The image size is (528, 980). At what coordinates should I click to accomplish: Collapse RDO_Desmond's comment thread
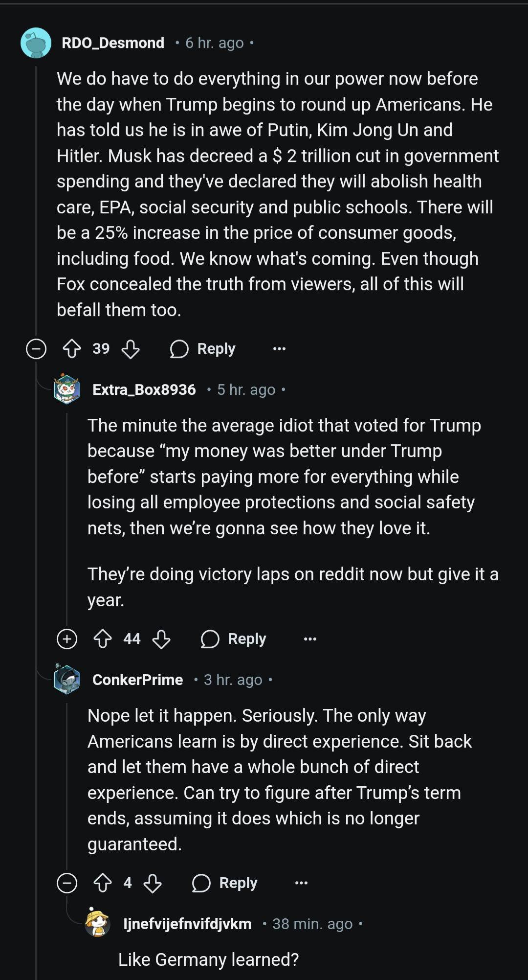point(36,349)
